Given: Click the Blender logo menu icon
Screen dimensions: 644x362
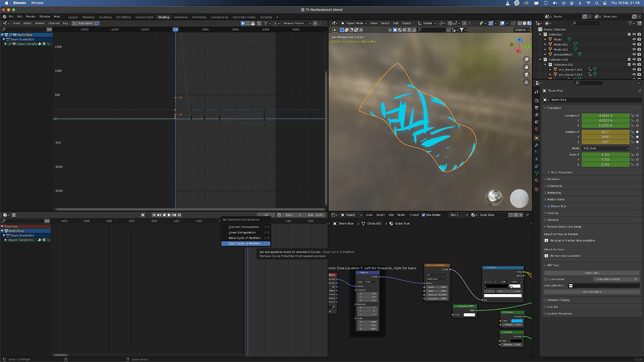Looking at the screenshot, I should tap(4, 17).
